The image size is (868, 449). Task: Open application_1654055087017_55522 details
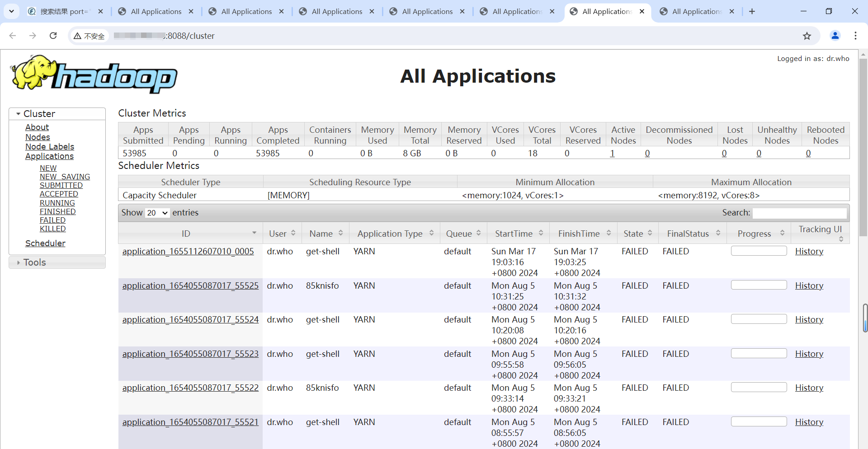[x=190, y=388]
